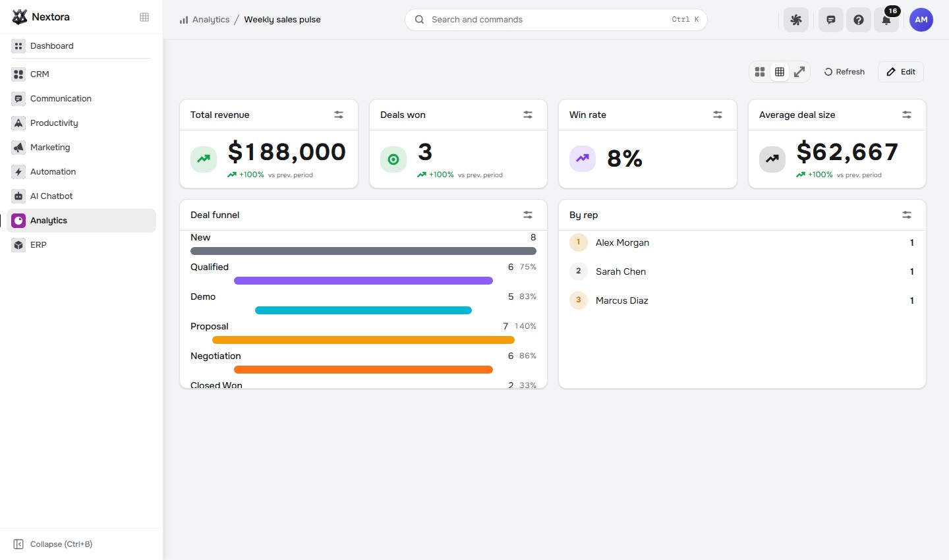Click the Nextora logo icon
949x560 pixels.
(x=20, y=17)
